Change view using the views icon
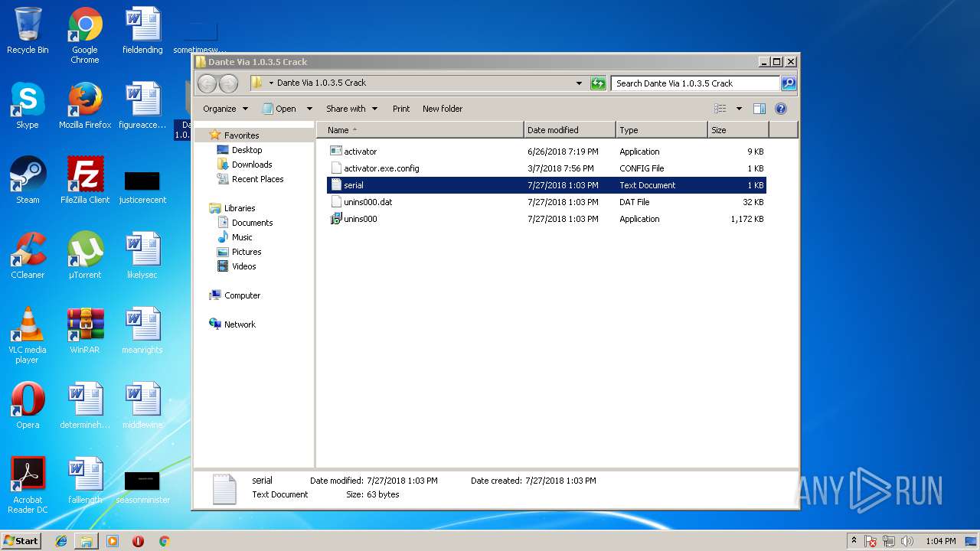The image size is (980, 551). 720,109
